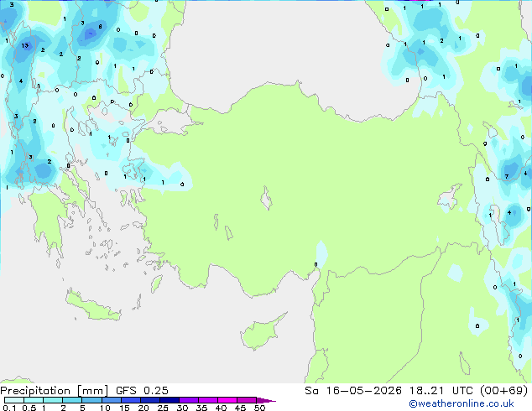Click the 'Sa 16-05-2026' date text
The height and width of the screenshot is (411, 532).
coord(353,391)
